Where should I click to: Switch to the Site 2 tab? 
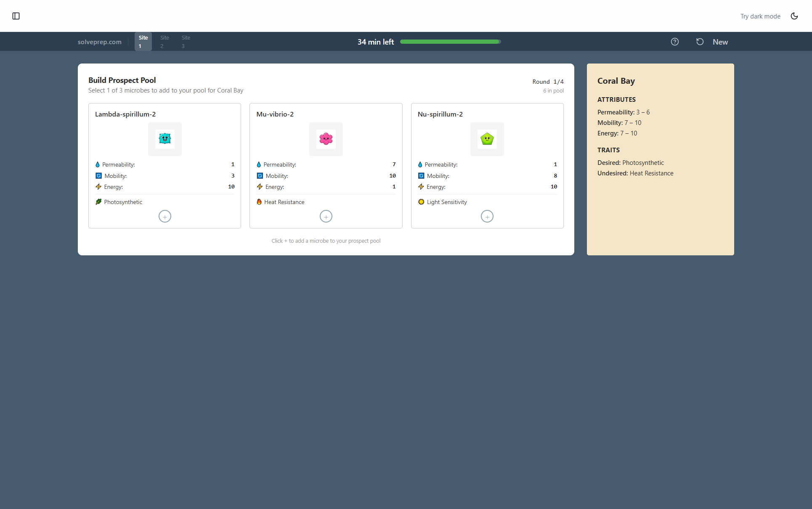click(164, 41)
